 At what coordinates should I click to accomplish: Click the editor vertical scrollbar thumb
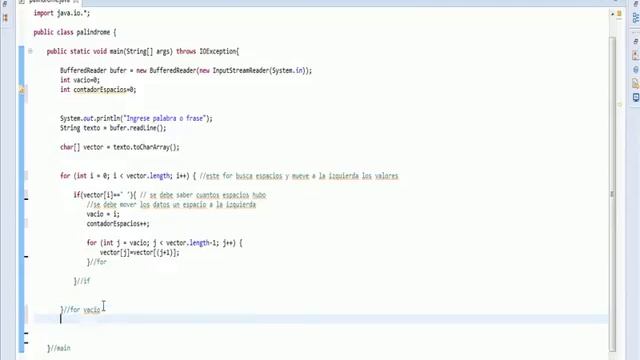(612, 194)
